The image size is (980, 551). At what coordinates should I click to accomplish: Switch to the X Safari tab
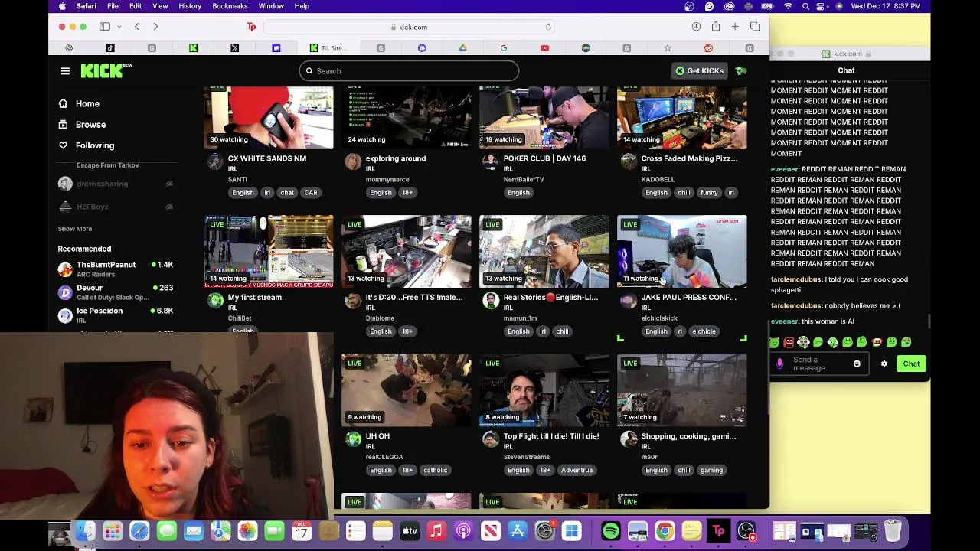(x=235, y=48)
